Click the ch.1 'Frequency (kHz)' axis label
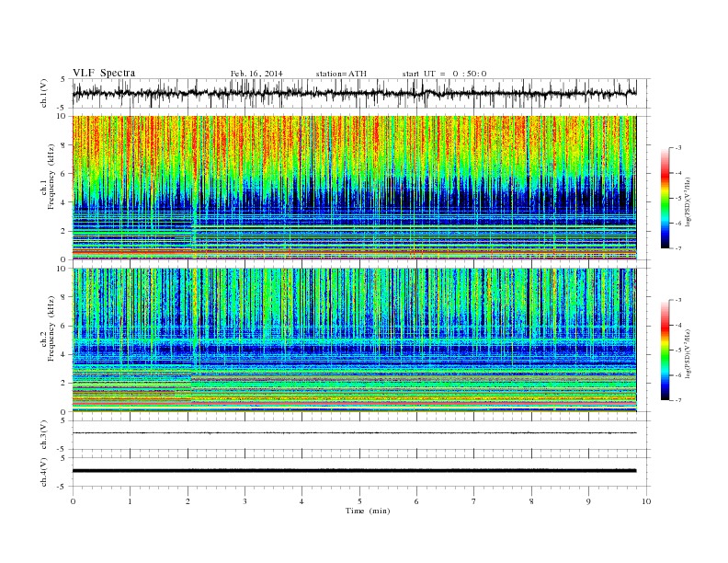The width and height of the screenshot is (728, 563). 49,177
